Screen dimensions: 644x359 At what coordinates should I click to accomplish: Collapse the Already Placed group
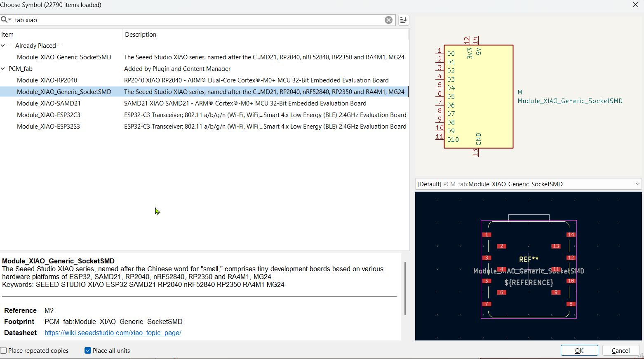(x=3, y=46)
